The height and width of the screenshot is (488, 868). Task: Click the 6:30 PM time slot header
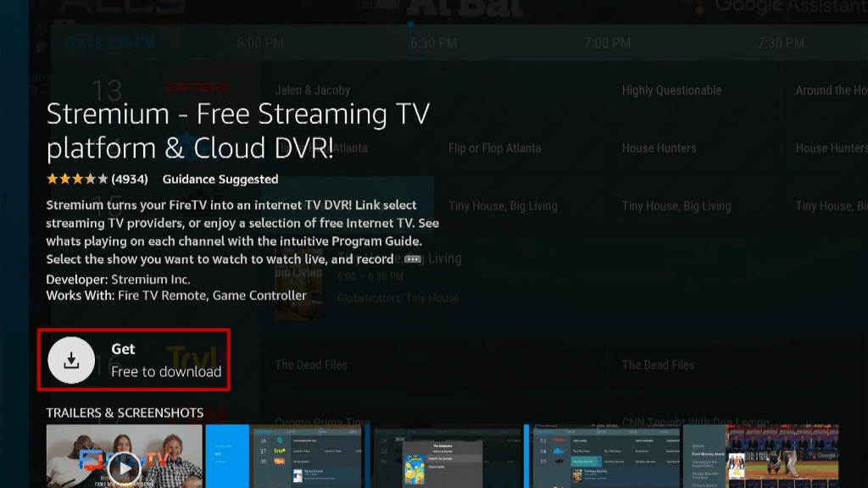(x=433, y=43)
